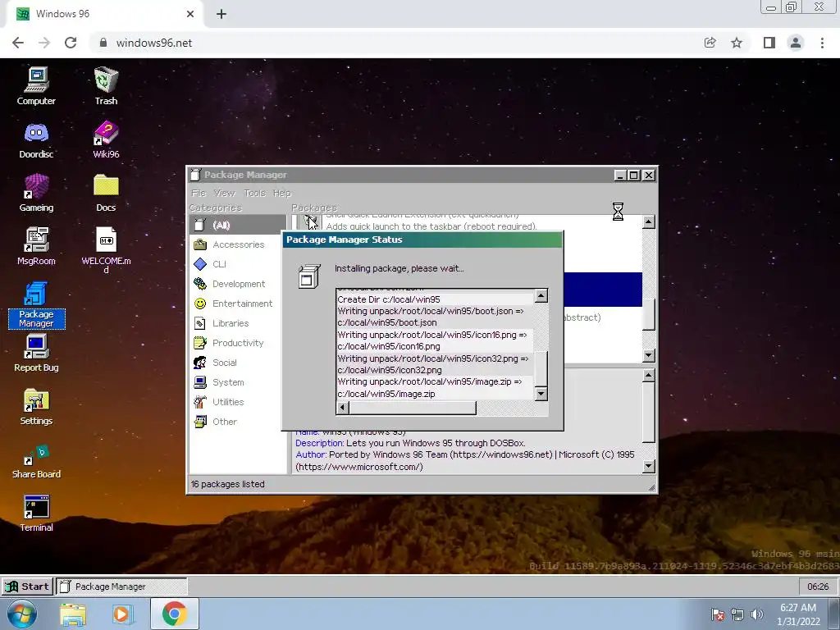Open the Share Board desktop shortcut
Screen dimensions: 840x630
pos(36,462)
